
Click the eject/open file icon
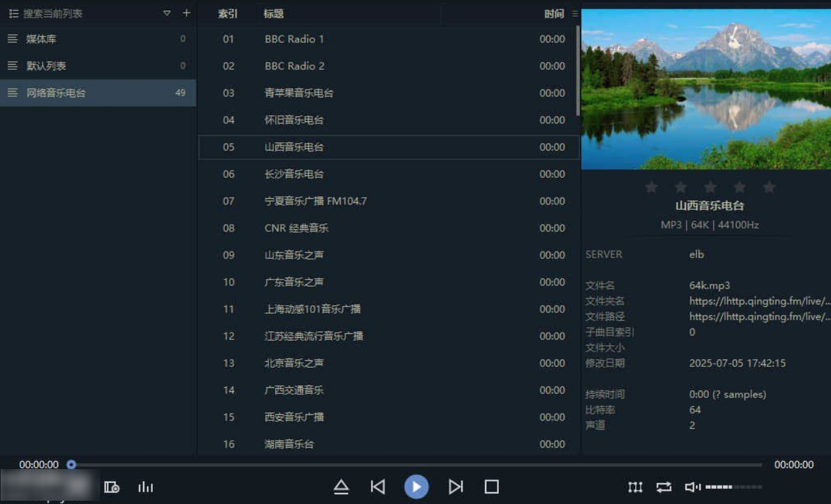(x=341, y=487)
